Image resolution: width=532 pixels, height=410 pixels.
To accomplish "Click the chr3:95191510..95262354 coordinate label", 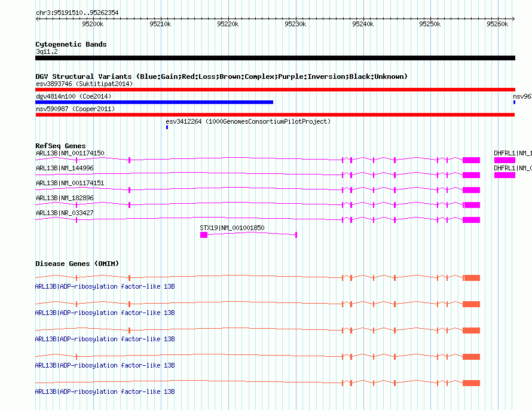I will 77,13.
